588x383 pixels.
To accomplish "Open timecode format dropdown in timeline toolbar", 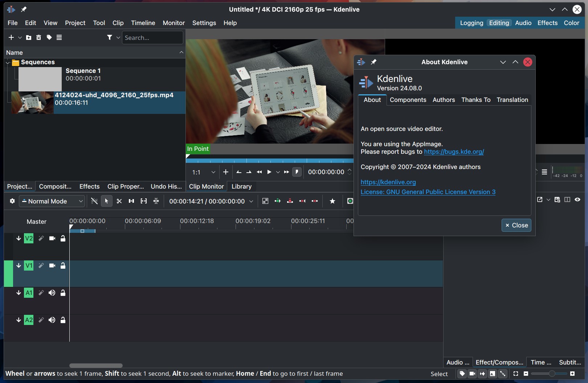I will pos(251,201).
